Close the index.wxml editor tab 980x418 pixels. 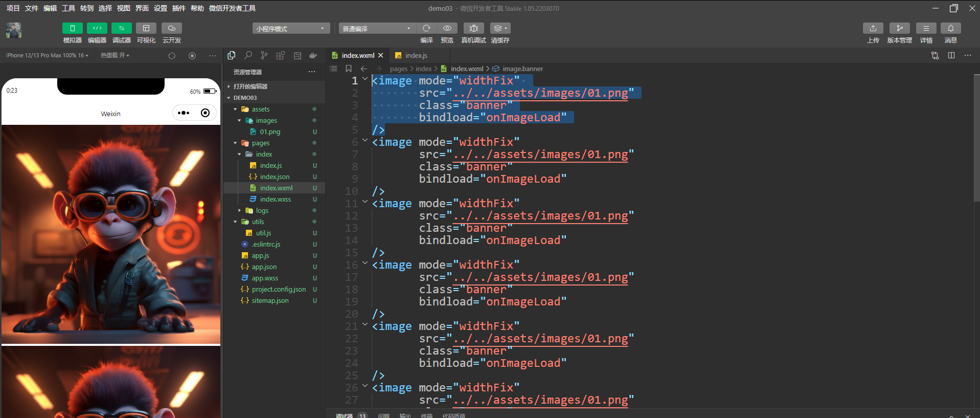(x=380, y=55)
